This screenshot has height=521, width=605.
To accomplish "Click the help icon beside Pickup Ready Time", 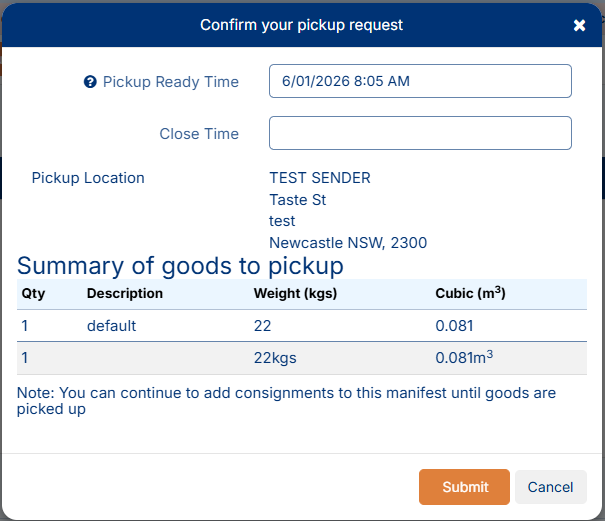I will point(90,82).
